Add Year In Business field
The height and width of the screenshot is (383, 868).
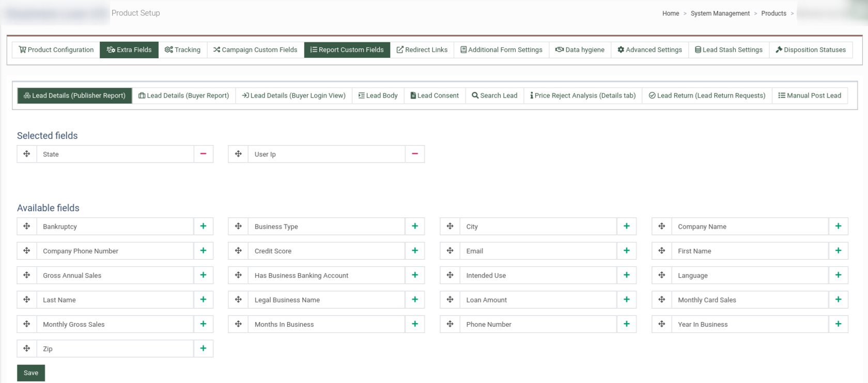click(x=838, y=324)
